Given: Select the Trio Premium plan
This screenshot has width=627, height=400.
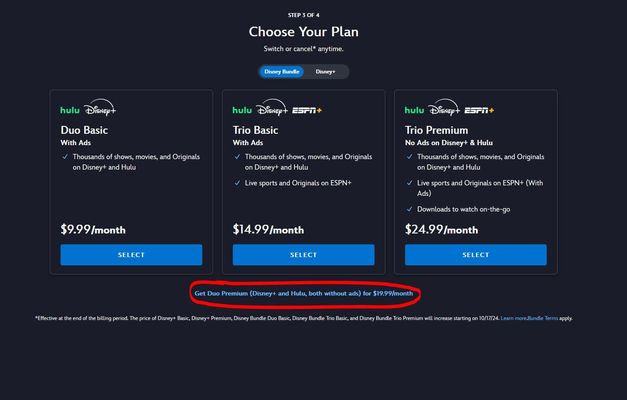Looking at the screenshot, I should [475, 255].
